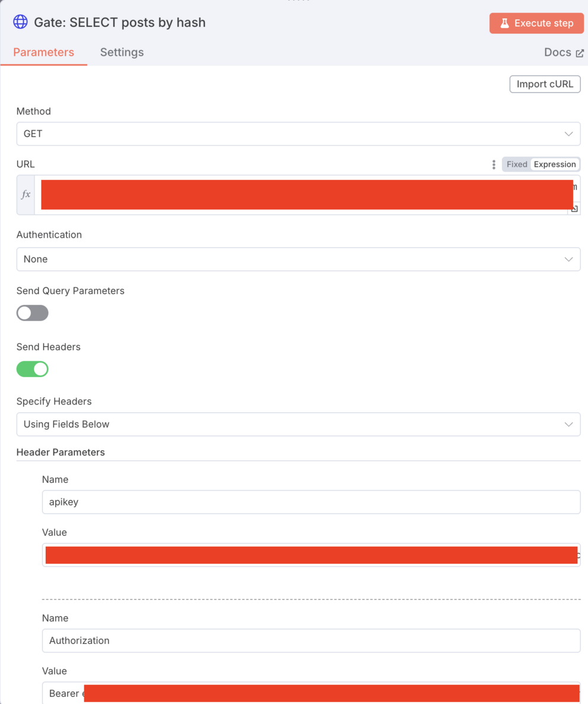Open expanded URL editor via corner icon
Image resolution: width=588 pixels, height=704 pixels.
[x=574, y=209]
